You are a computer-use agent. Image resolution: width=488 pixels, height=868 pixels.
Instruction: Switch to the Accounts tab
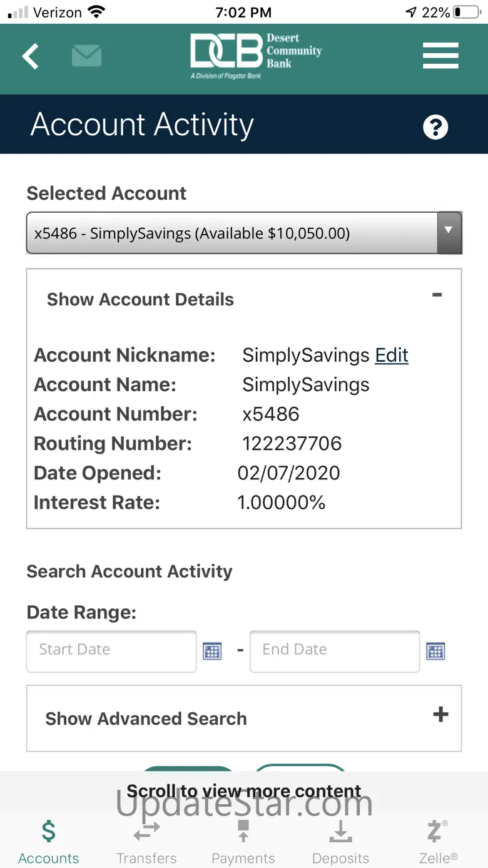point(49,842)
